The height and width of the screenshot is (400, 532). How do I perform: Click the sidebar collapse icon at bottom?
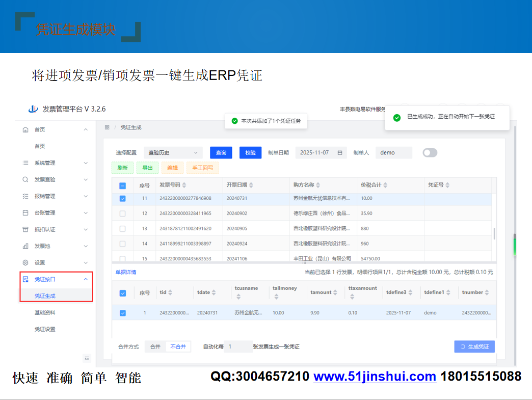tap(87, 358)
